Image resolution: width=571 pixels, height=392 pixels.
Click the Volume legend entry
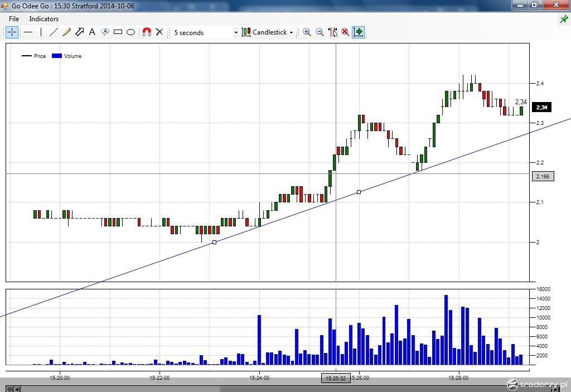(67, 56)
